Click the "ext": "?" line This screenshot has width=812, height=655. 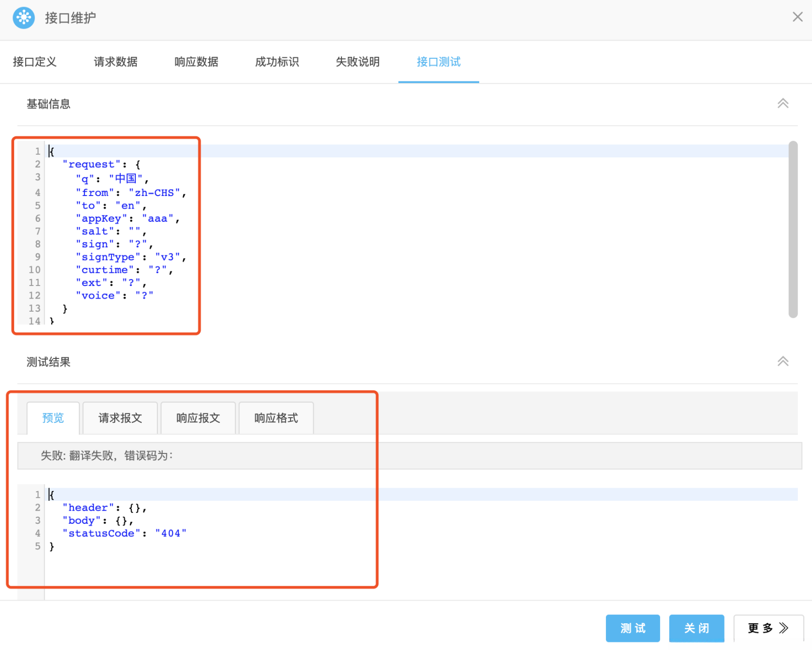[x=111, y=283]
